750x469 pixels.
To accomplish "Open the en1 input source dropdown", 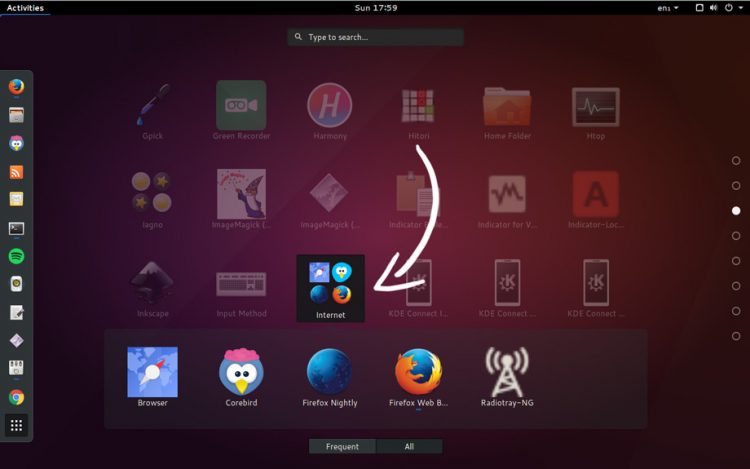I will (668, 8).
